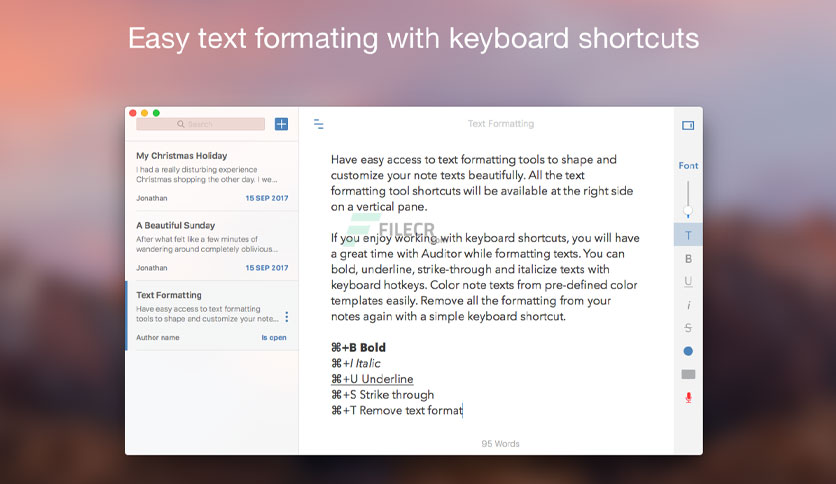Click the first paragraph starting 'Have easy access'

pos(482,183)
